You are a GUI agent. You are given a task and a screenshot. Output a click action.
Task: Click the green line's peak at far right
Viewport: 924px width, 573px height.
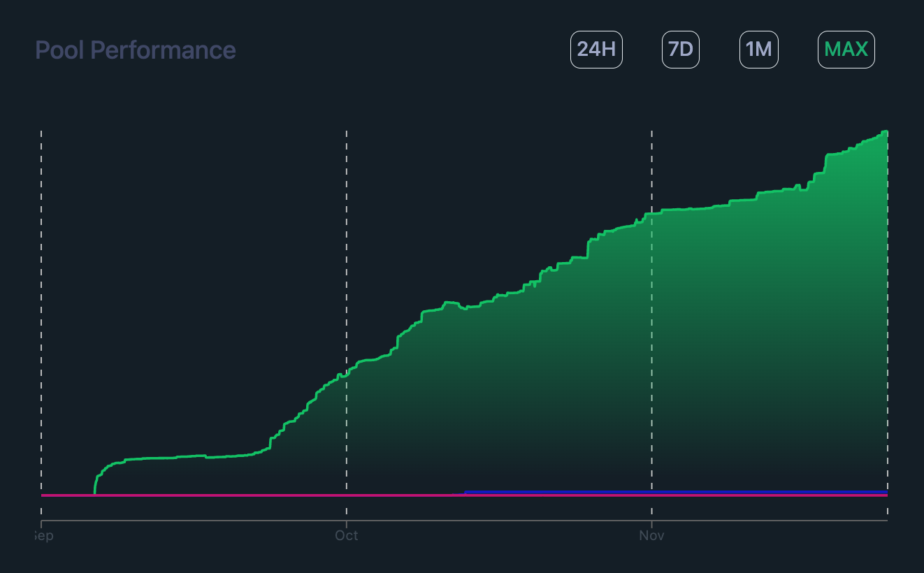click(885, 132)
